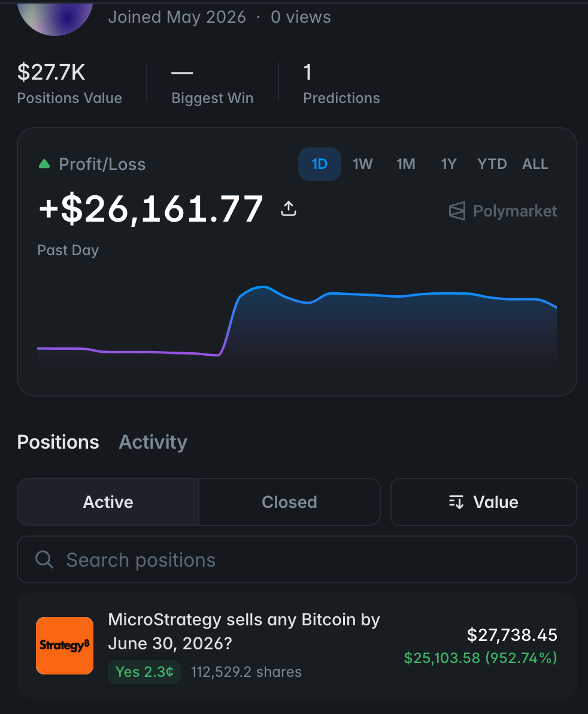Click the $25,103.58 (952.74%) gain text
Screen dimensions: 588x714
(x=481, y=658)
